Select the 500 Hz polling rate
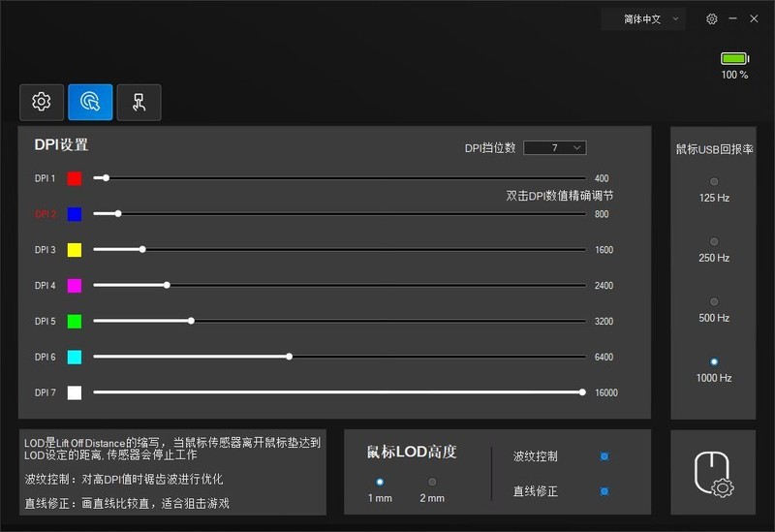This screenshot has height=532, width=775. tap(714, 301)
